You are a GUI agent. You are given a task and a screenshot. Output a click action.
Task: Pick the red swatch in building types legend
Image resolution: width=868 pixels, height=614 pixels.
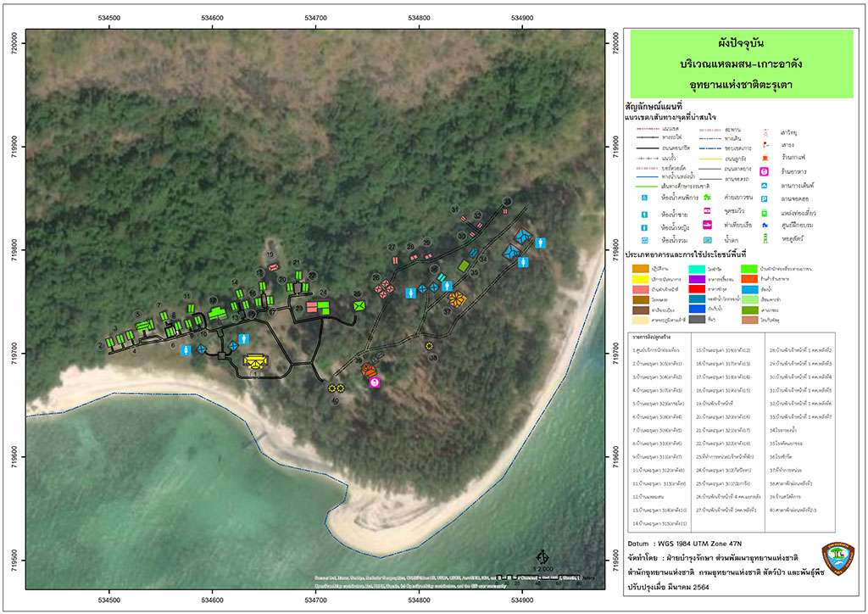[697, 289]
